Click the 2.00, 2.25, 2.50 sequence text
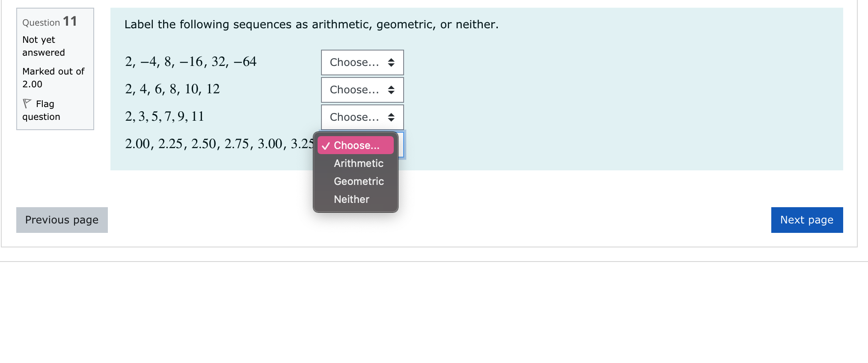868x363 pixels. [218, 144]
